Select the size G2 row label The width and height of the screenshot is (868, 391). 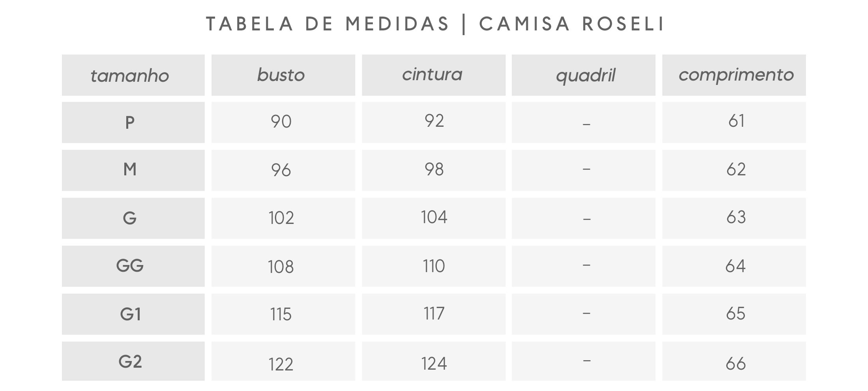pos(130,362)
